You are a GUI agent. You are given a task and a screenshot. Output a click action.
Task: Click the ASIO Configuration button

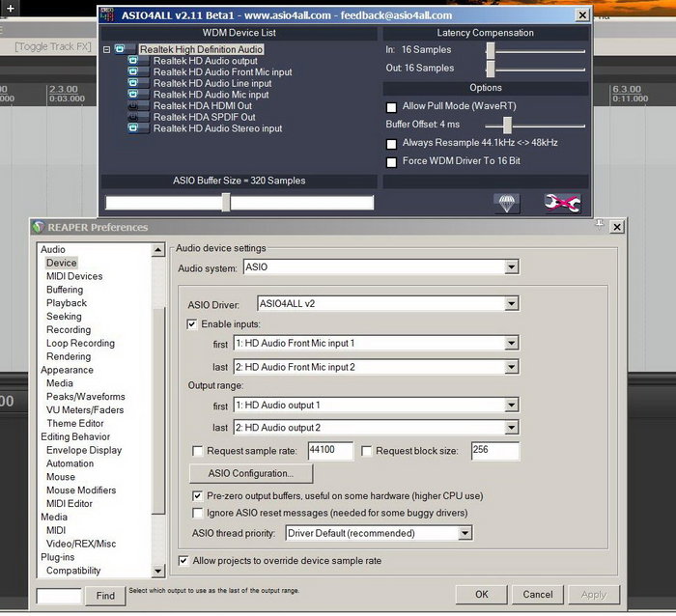(x=248, y=474)
